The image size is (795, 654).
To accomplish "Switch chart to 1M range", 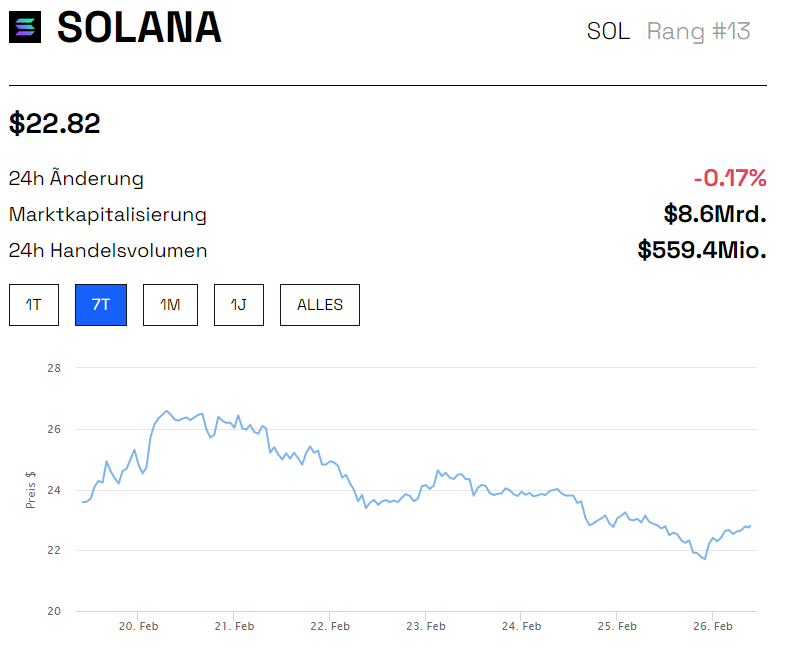I will click(x=170, y=305).
